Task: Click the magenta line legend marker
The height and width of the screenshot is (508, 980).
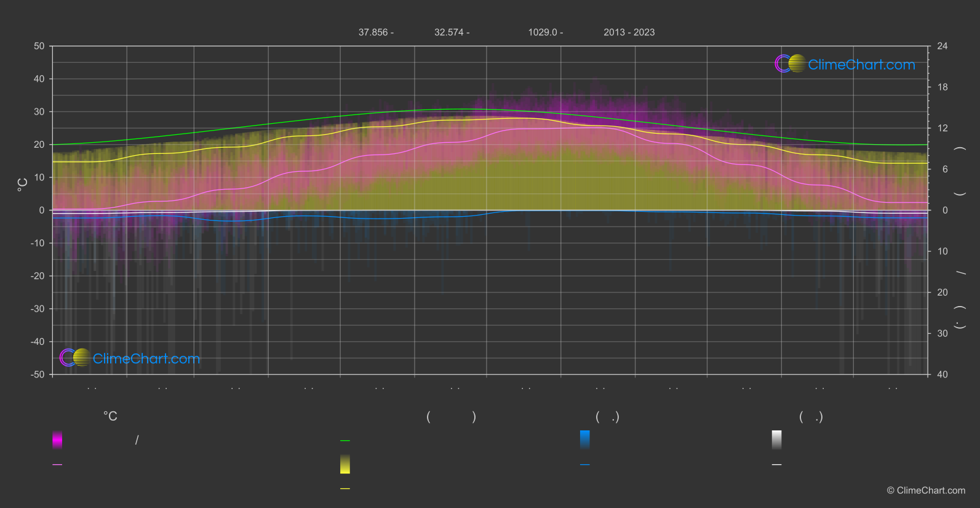Action: (x=57, y=465)
